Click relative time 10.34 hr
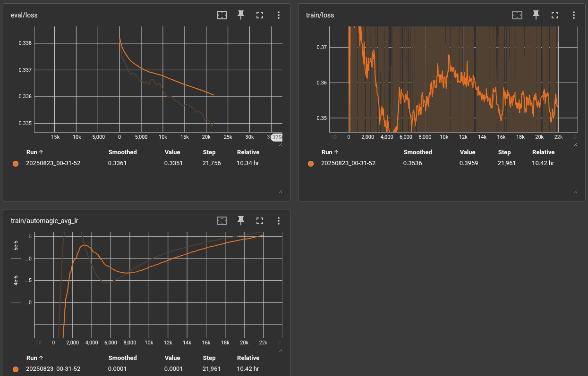 (x=248, y=163)
